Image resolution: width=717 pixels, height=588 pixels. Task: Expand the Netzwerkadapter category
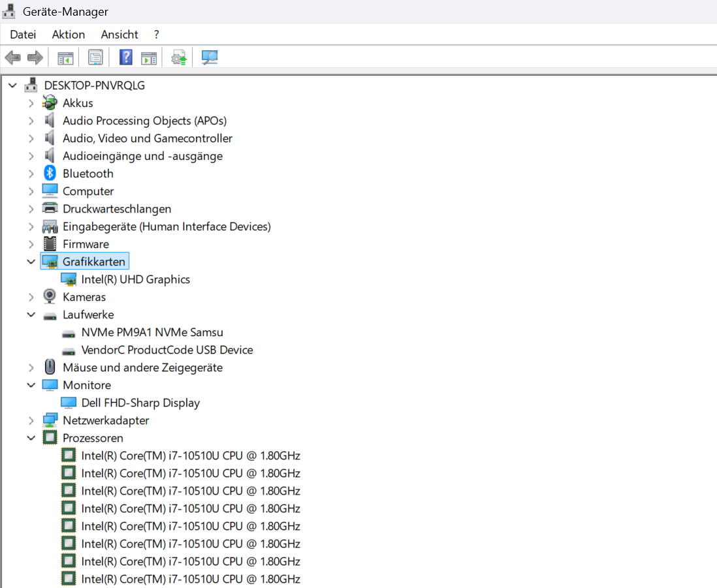31,420
